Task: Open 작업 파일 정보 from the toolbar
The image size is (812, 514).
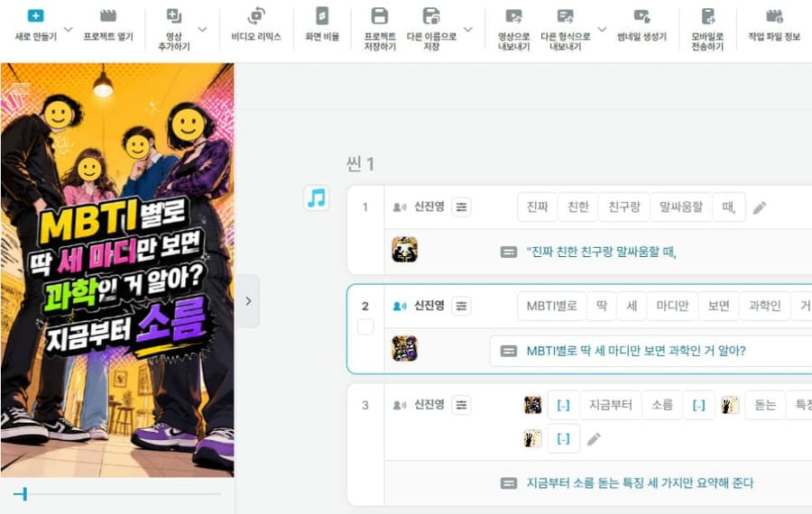Action: (x=774, y=16)
